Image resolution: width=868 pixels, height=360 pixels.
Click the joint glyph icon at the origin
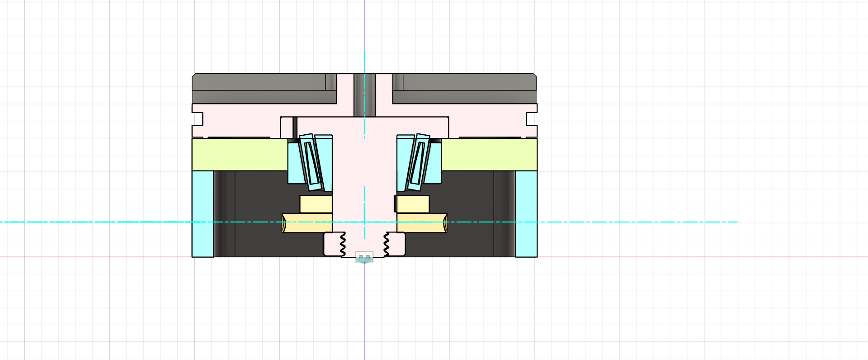coord(364,257)
